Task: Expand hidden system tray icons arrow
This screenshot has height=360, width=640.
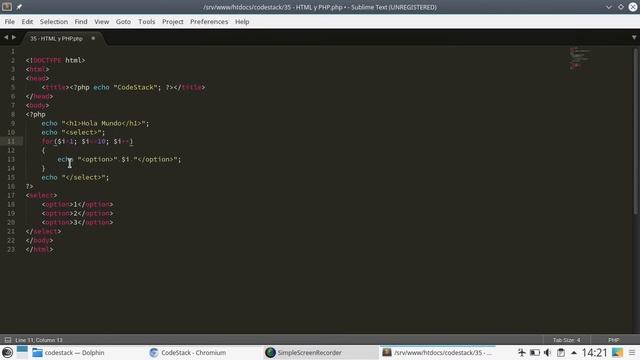Action: tap(574, 352)
